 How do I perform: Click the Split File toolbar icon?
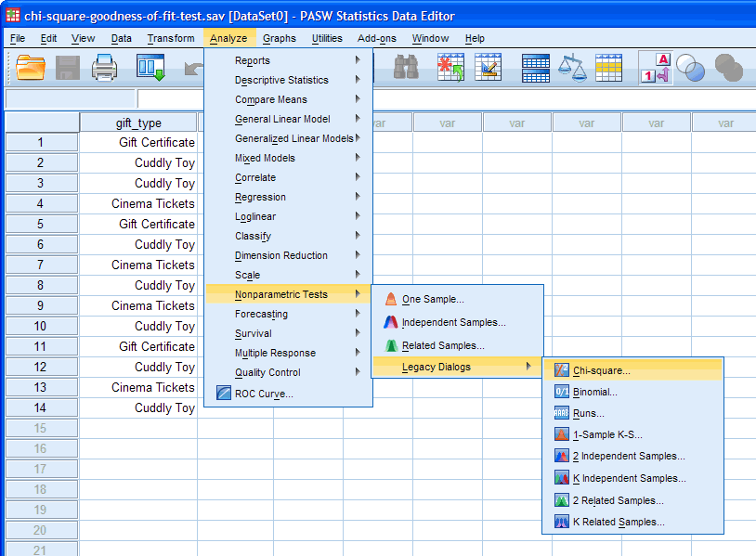coord(535,68)
